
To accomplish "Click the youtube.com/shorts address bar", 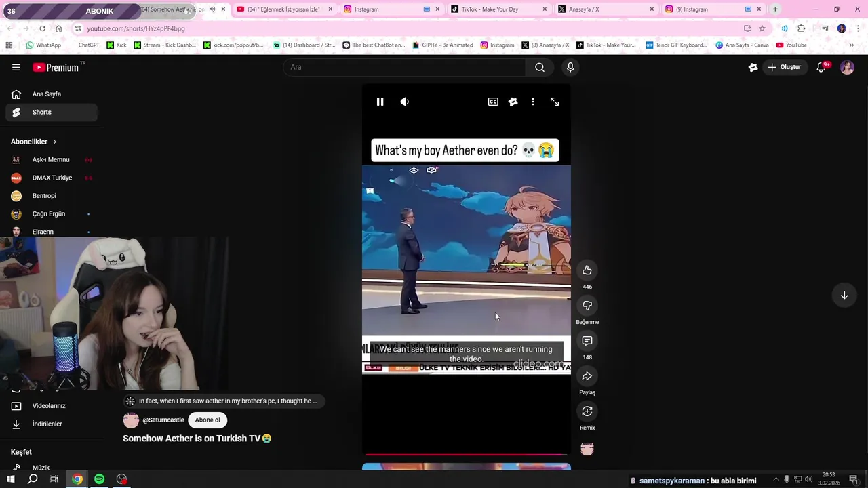I will (x=407, y=28).
